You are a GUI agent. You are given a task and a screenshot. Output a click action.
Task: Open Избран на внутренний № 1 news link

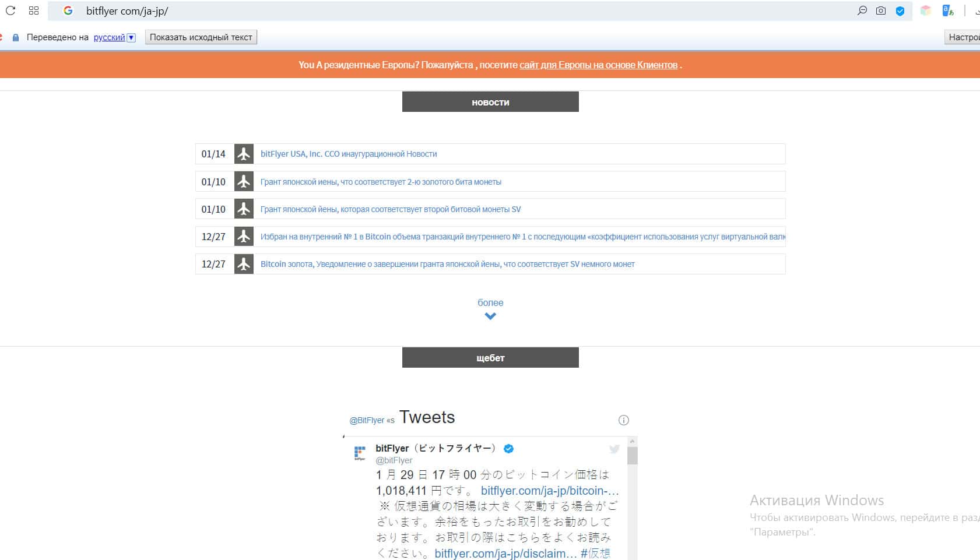click(x=522, y=237)
